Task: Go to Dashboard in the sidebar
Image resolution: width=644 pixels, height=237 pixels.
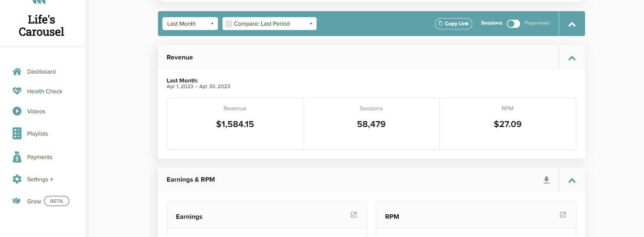Action: pyautogui.click(x=42, y=72)
